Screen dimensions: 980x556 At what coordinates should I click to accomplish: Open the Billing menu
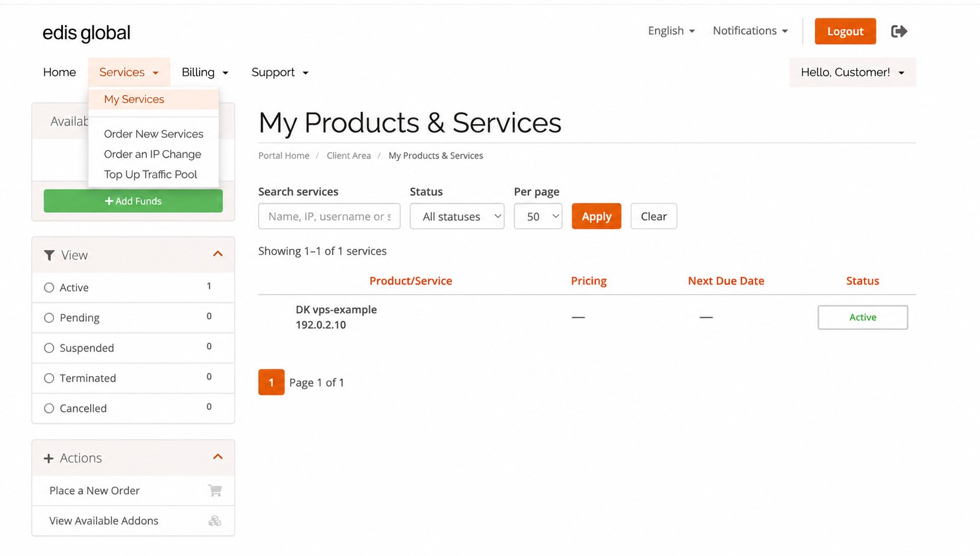[x=205, y=72]
